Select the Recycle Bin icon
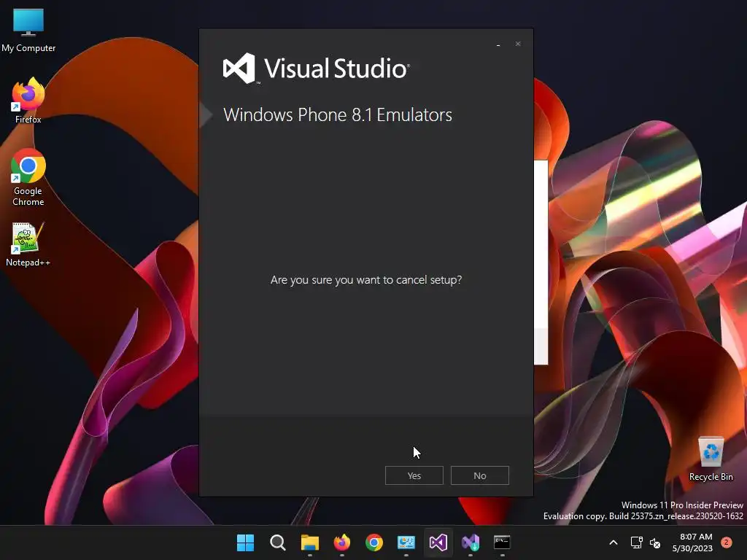The image size is (747, 560). 711,459
